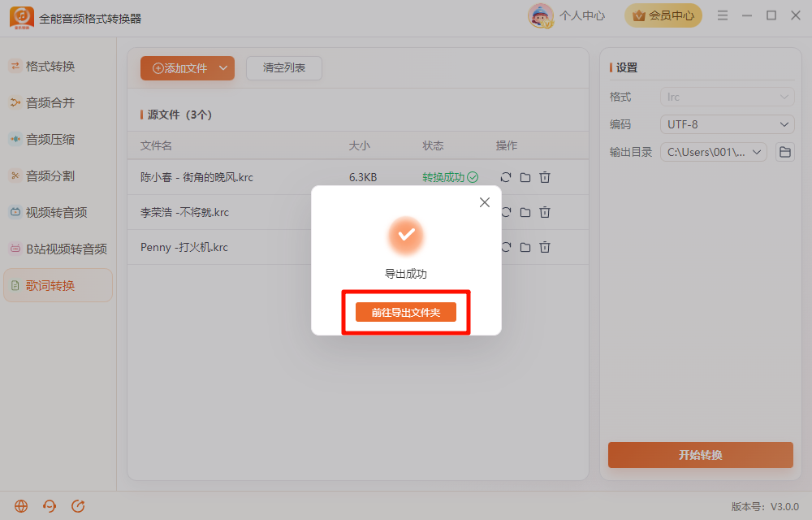Open the 编码 UTF-8 dropdown

click(x=727, y=124)
